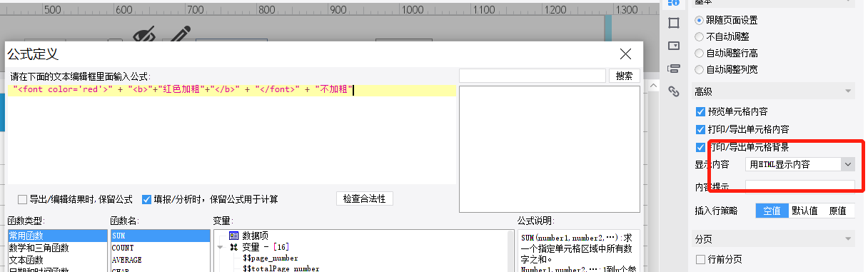
Task: Click the empty search results list box
Action: (x=549, y=149)
